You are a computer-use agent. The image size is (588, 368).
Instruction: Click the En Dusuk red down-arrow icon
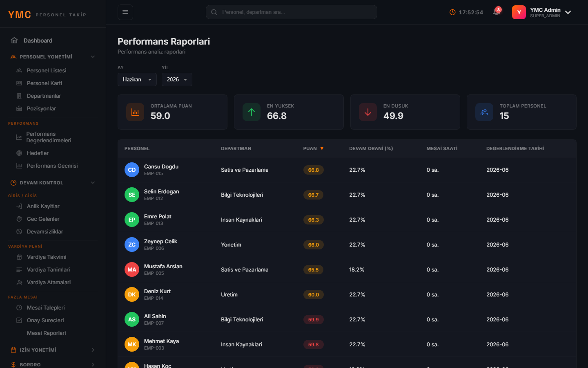[368, 112]
